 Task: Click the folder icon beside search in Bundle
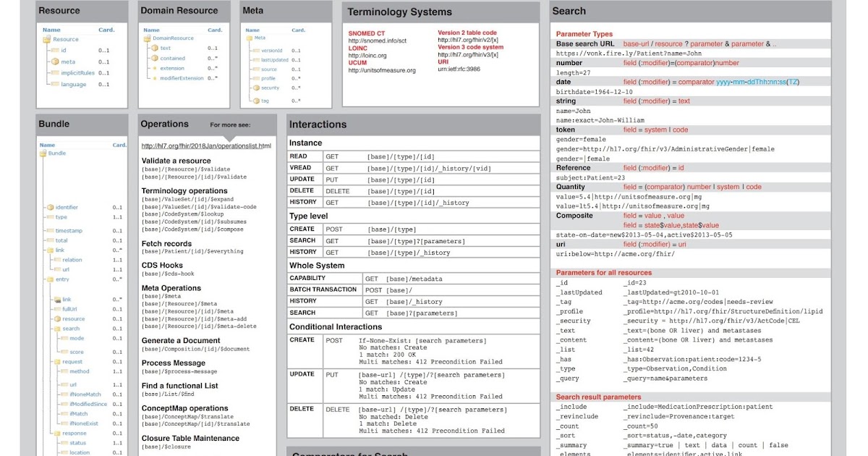pos(57,329)
